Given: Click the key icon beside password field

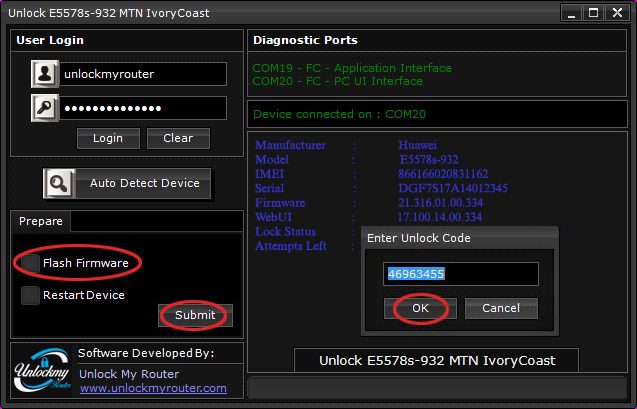Looking at the screenshot, I should coord(45,108).
